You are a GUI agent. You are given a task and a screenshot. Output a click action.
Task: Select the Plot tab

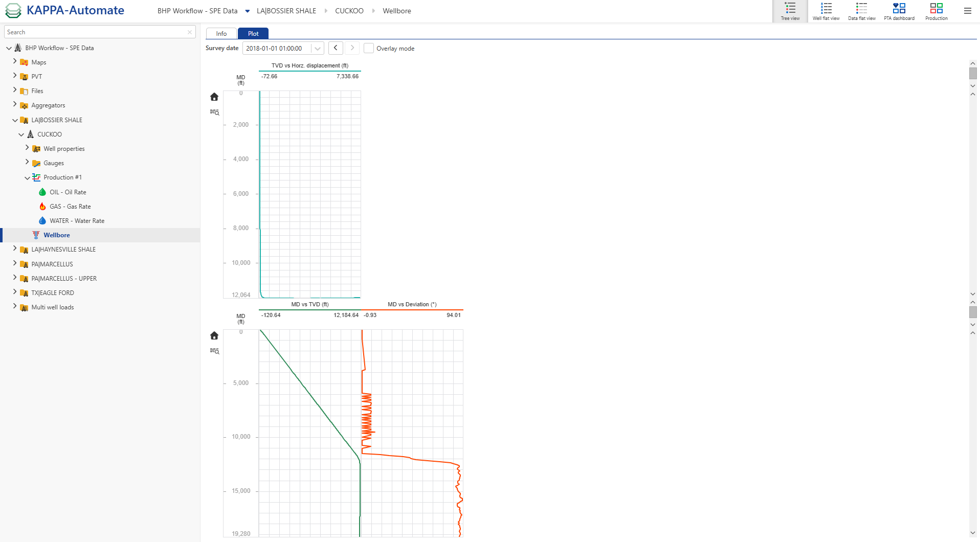coord(253,34)
